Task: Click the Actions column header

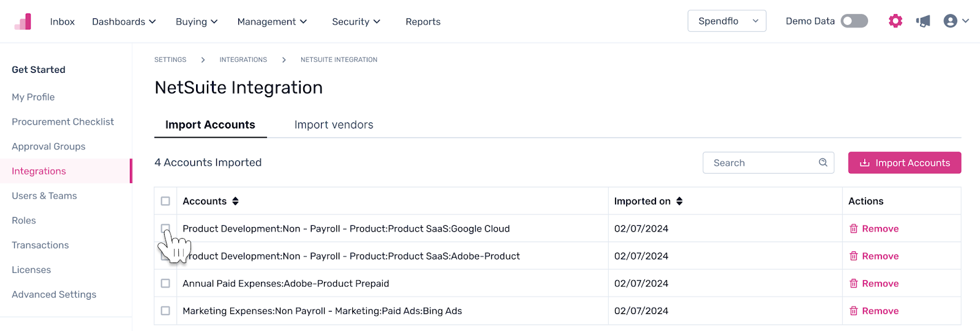Action: point(866,201)
